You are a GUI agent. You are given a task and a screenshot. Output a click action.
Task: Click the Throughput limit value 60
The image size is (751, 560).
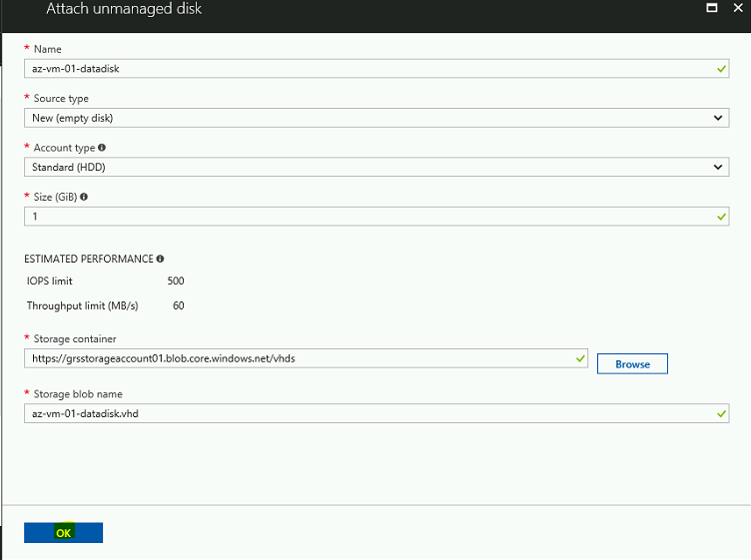click(179, 305)
